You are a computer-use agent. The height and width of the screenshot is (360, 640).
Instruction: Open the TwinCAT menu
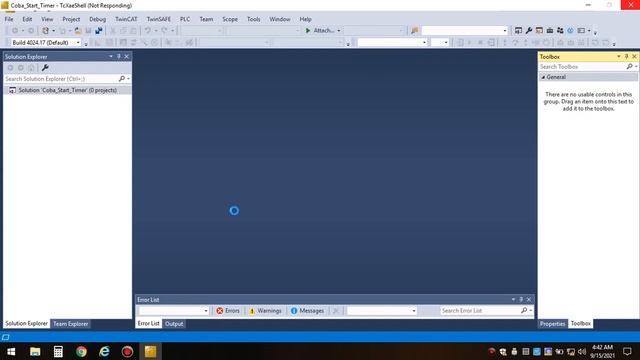pos(126,19)
